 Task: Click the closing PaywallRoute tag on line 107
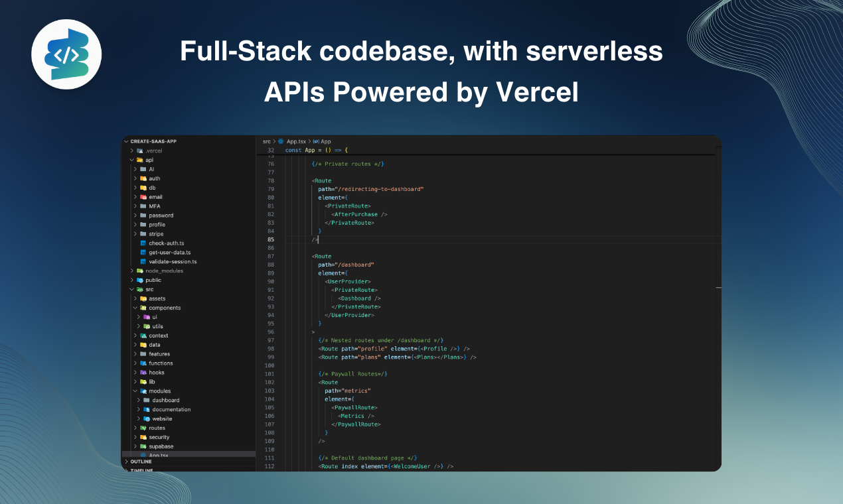pyautogui.click(x=356, y=424)
